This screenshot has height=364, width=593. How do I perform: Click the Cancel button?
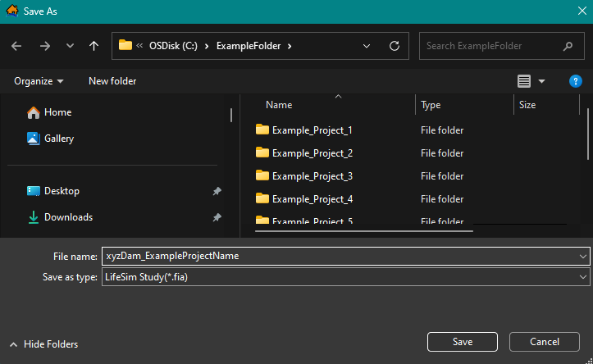(544, 341)
